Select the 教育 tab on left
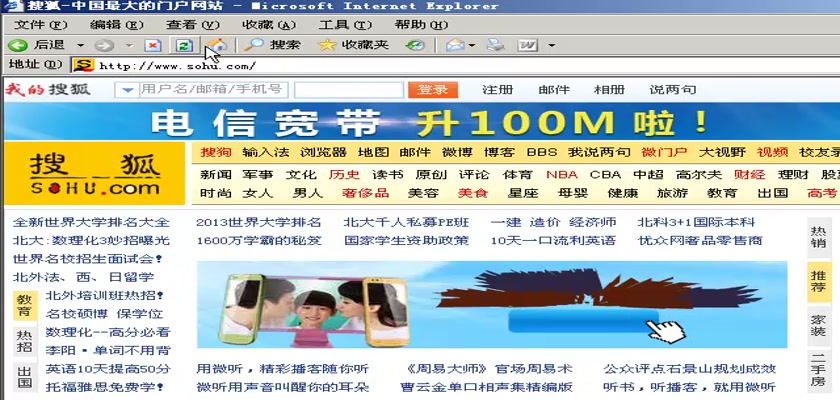The width and height of the screenshot is (840, 400). (x=25, y=306)
